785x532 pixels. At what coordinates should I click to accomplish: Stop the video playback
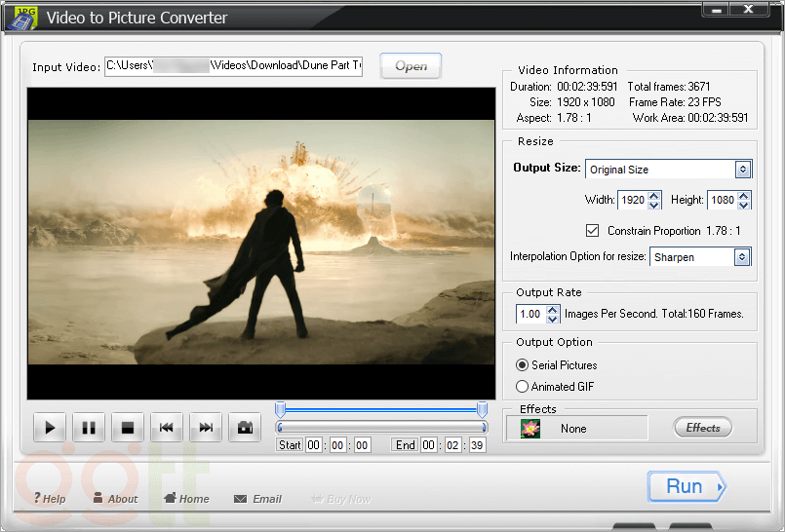(x=127, y=428)
